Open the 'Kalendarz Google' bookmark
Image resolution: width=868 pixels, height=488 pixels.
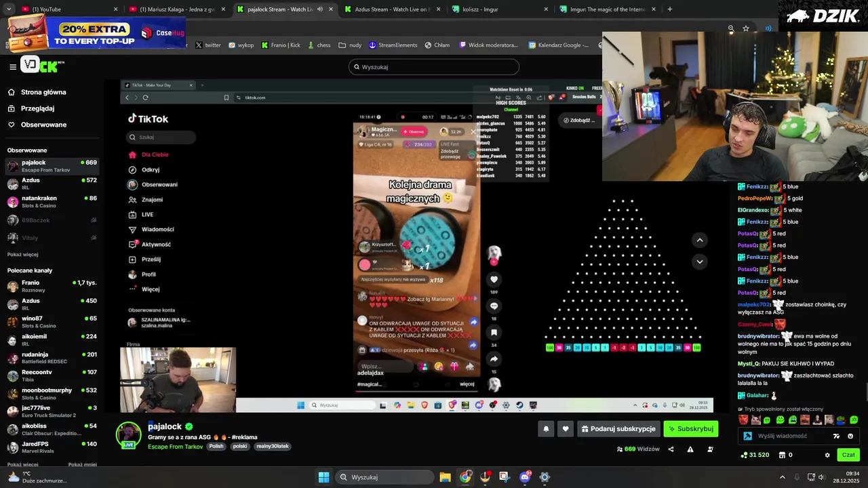pos(558,45)
